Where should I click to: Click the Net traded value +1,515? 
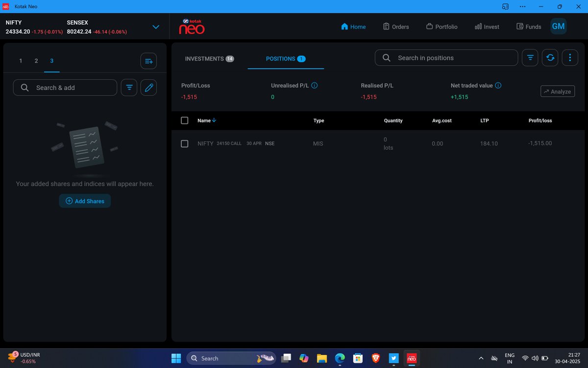460,97
